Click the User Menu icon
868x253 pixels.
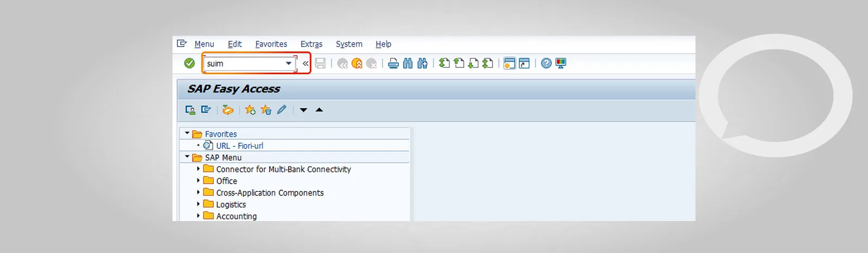pos(190,110)
